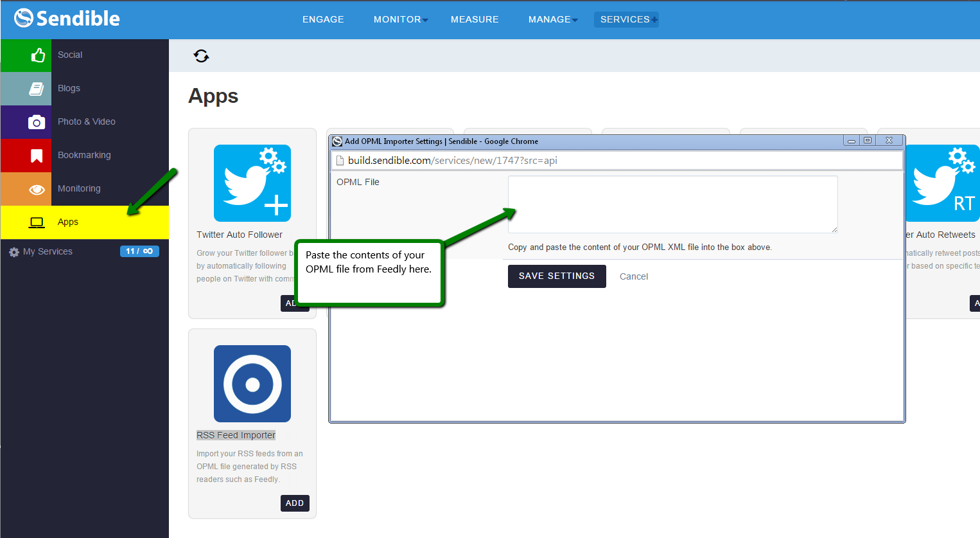Open the Engage menu
980x538 pixels.
[x=323, y=19]
